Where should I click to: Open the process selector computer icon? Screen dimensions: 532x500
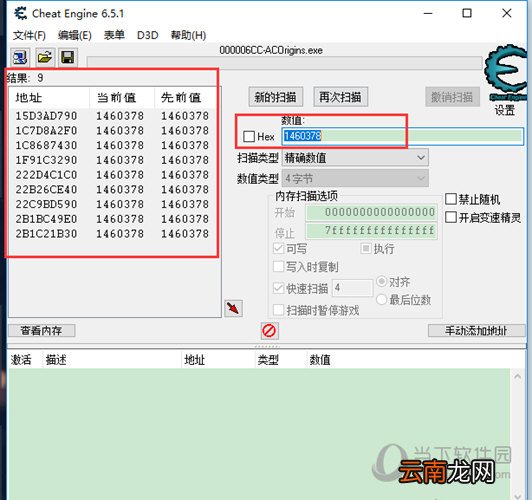tap(20, 57)
